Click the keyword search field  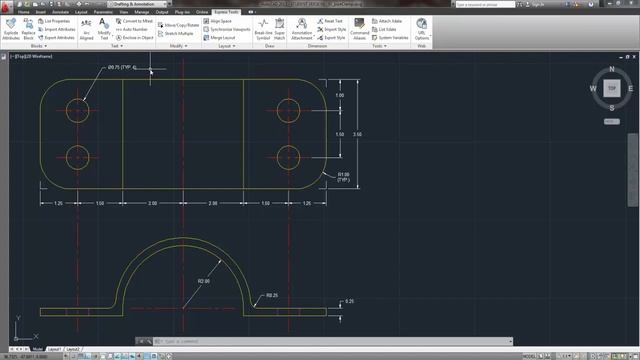[x=485, y=4]
